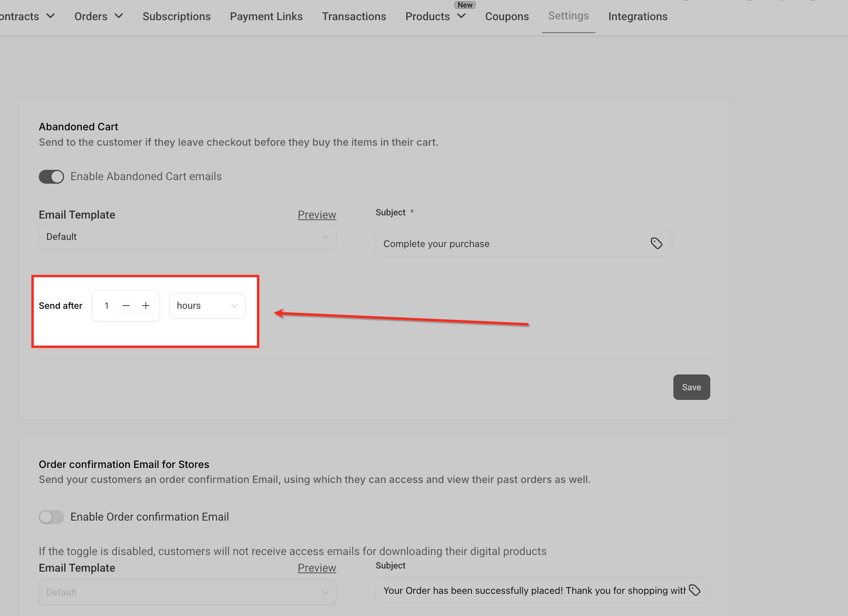848x616 pixels.
Task: Preview the order confirmation email template
Action: [x=317, y=568]
